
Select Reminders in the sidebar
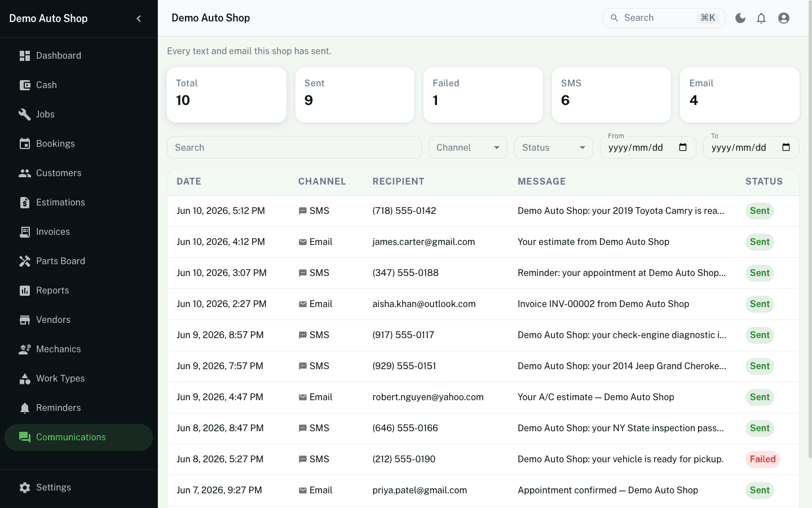(78, 408)
